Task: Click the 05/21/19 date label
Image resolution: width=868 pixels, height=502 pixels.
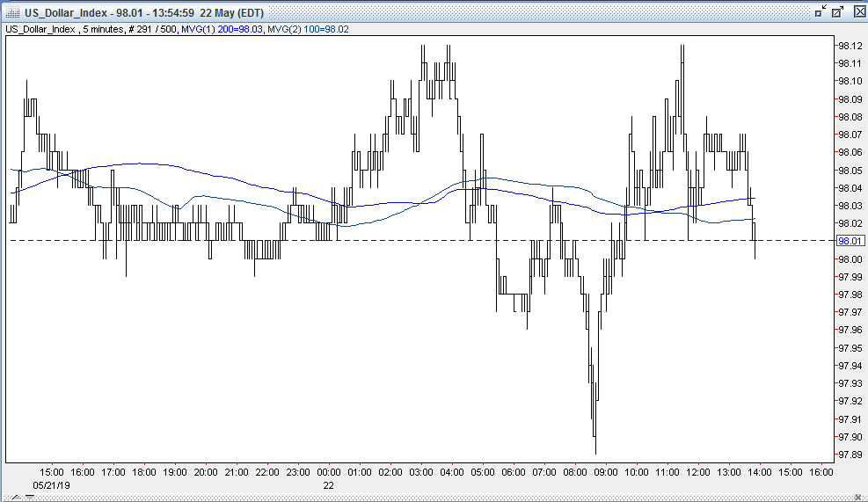Action: (x=52, y=485)
